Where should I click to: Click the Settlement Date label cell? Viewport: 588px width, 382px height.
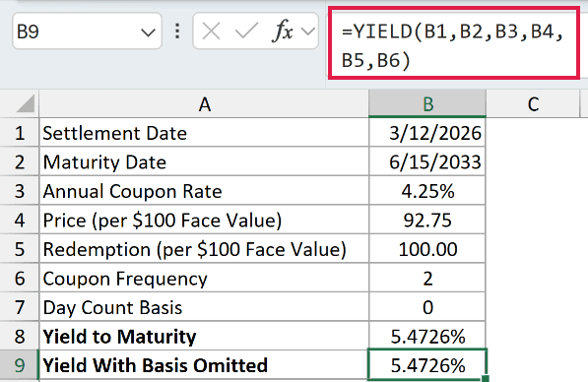(204, 133)
